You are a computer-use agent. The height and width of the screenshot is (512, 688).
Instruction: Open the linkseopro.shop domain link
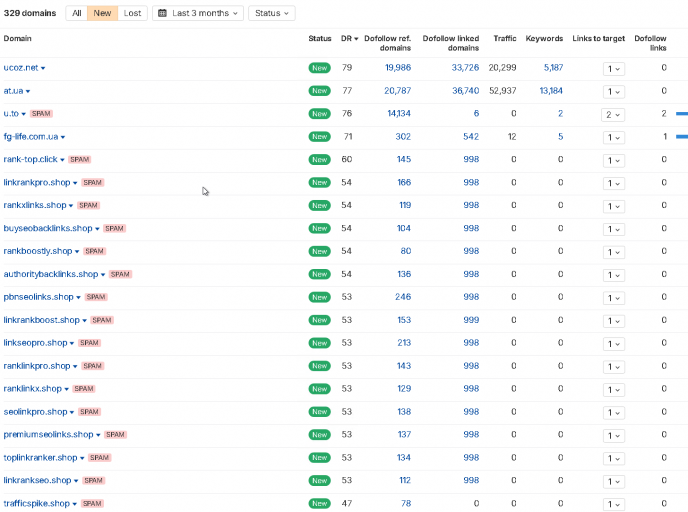click(x=36, y=343)
